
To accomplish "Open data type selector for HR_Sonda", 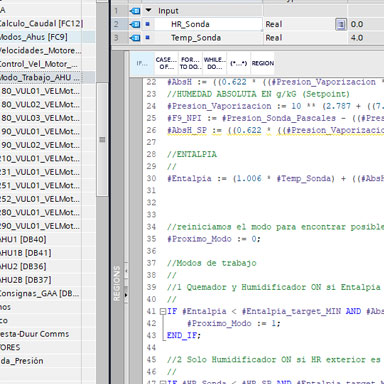I will 340,24.
